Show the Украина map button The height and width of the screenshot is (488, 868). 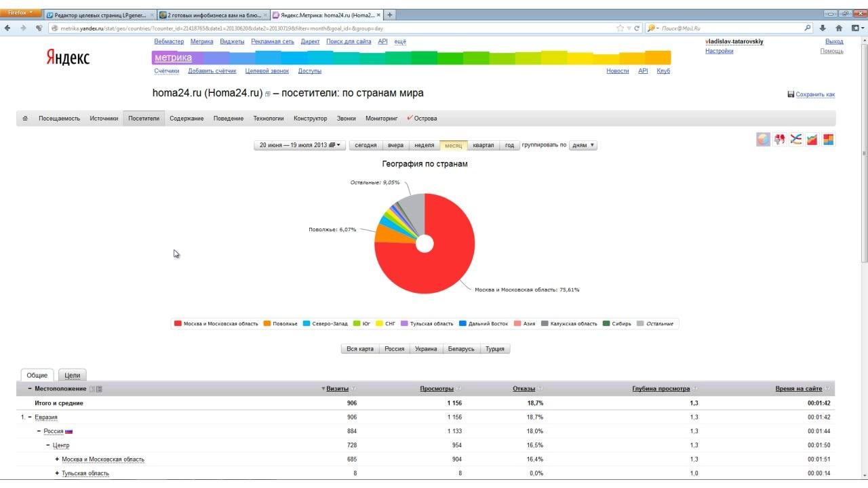(426, 349)
